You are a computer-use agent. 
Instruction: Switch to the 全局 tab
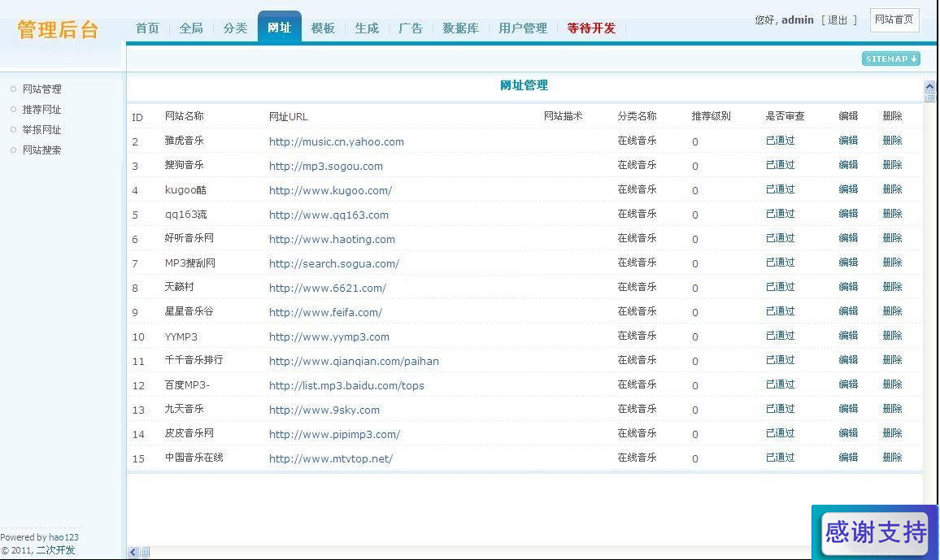click(x=191, y=28)
